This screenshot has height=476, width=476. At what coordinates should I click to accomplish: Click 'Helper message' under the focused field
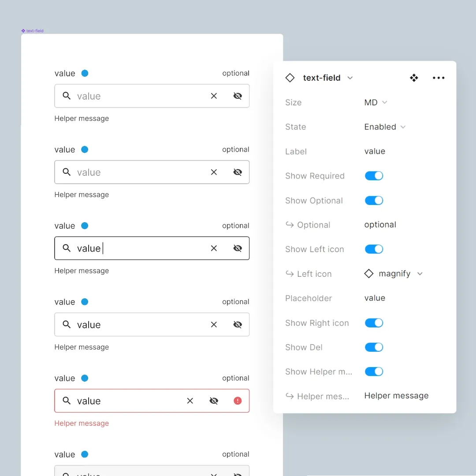point(82,271)
